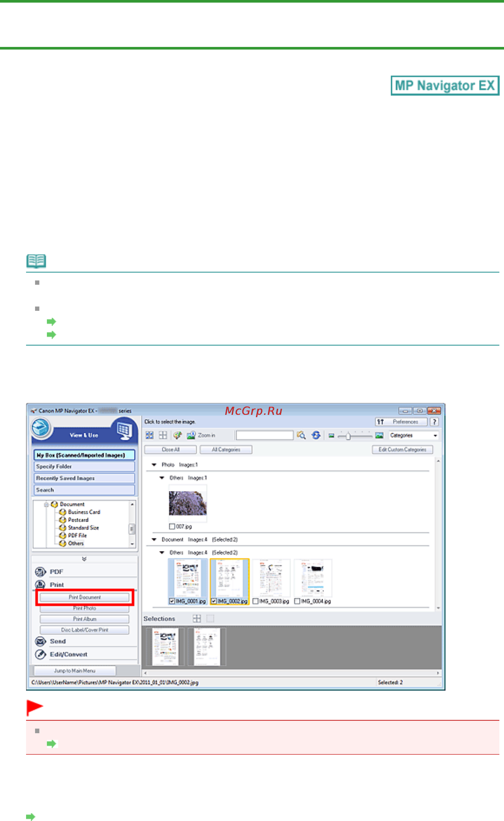504x821 pixels.
Task: Click the thumbnail size slider handle
Action: [348, 435]
